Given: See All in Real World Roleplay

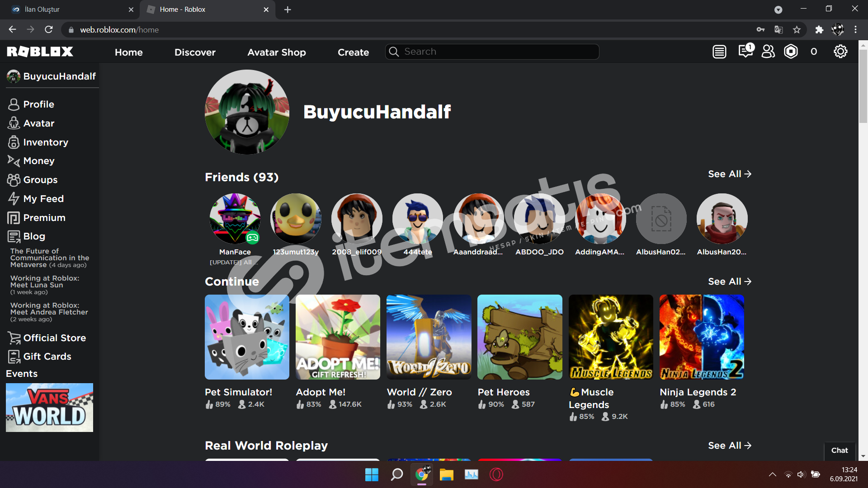Looking at the screenshot, I should tap(730, 446).
